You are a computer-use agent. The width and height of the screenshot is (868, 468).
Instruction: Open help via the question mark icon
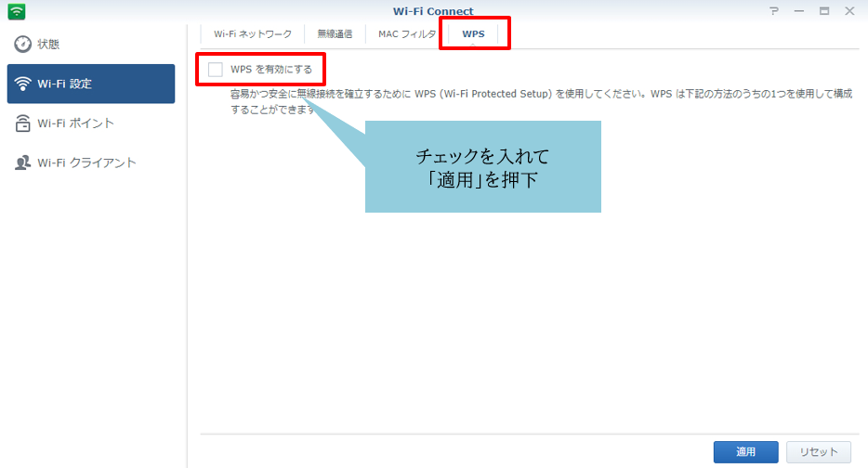pos(774,10)
